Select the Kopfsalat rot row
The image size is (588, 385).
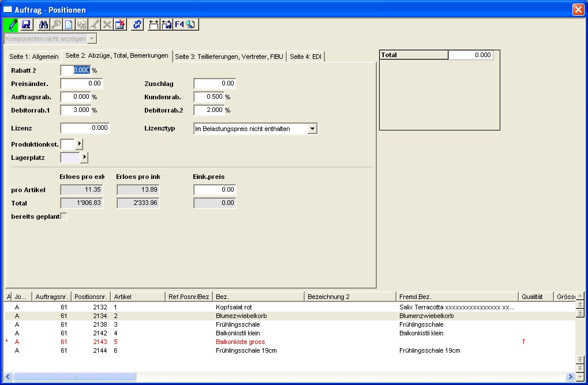290,307
